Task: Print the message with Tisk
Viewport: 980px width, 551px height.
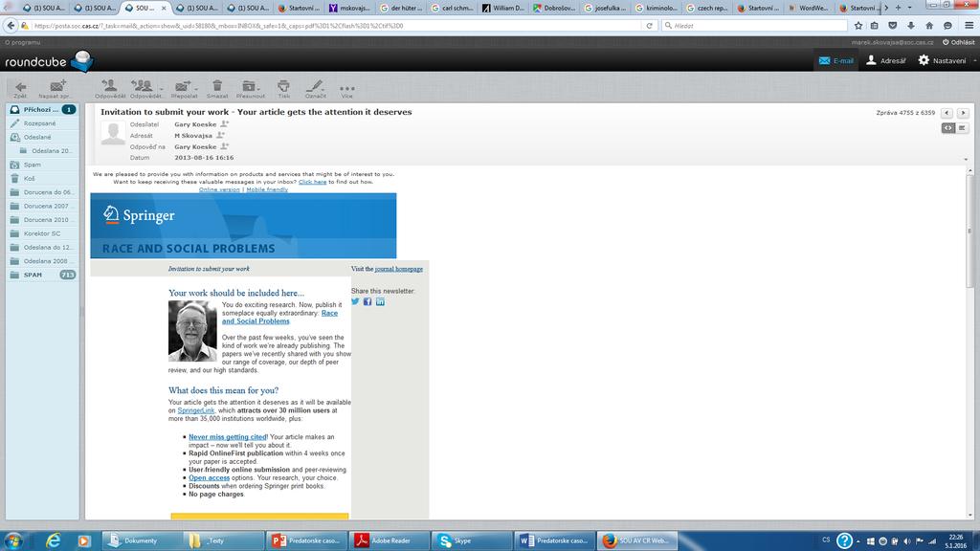Action: click(283, 89)
